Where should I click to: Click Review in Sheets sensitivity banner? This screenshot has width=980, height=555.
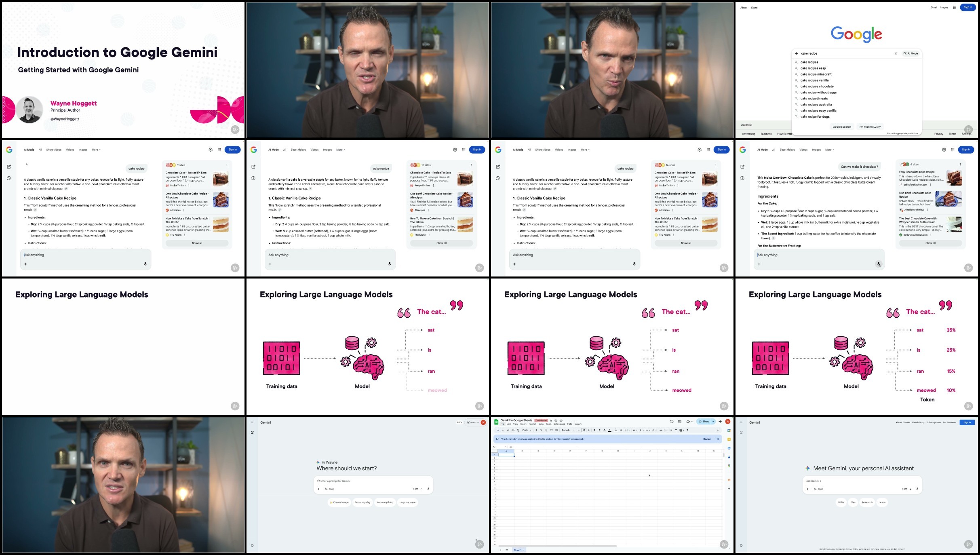pos(707,439)
